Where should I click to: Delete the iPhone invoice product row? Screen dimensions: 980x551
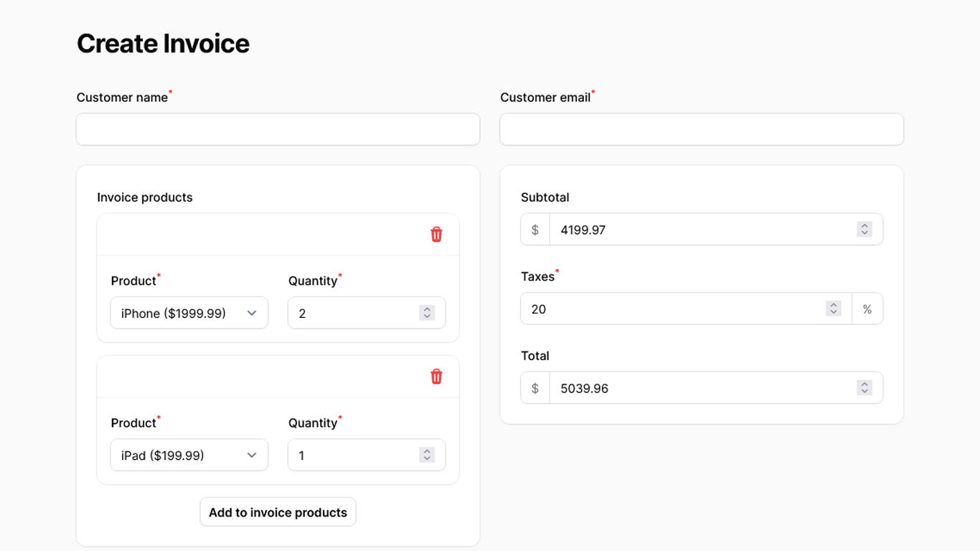(x=436, y=235)
